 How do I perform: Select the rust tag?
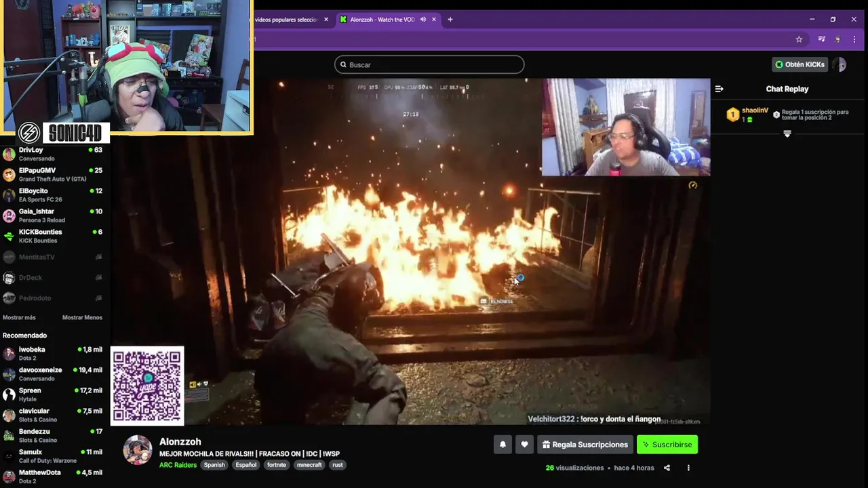pos(337,465)
